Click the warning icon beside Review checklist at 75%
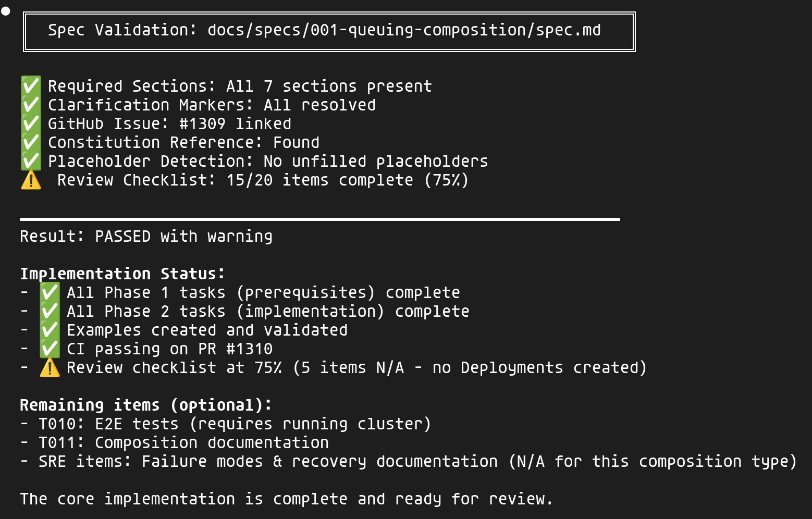 50,368
